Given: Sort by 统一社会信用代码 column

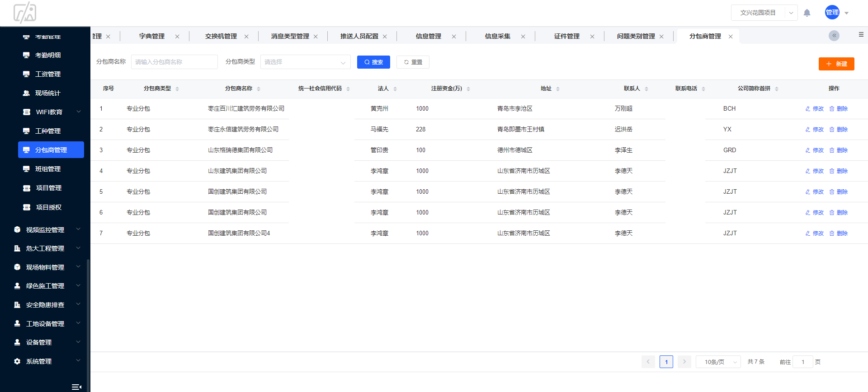Looking at the screenshot, I should [348, 89].
